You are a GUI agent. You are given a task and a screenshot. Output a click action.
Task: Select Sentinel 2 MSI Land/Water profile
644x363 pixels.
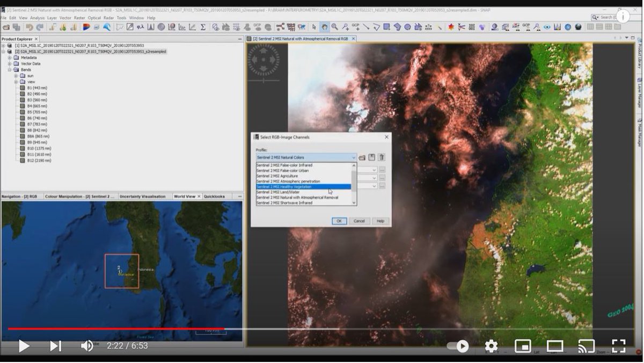click(x=304, y=192)
